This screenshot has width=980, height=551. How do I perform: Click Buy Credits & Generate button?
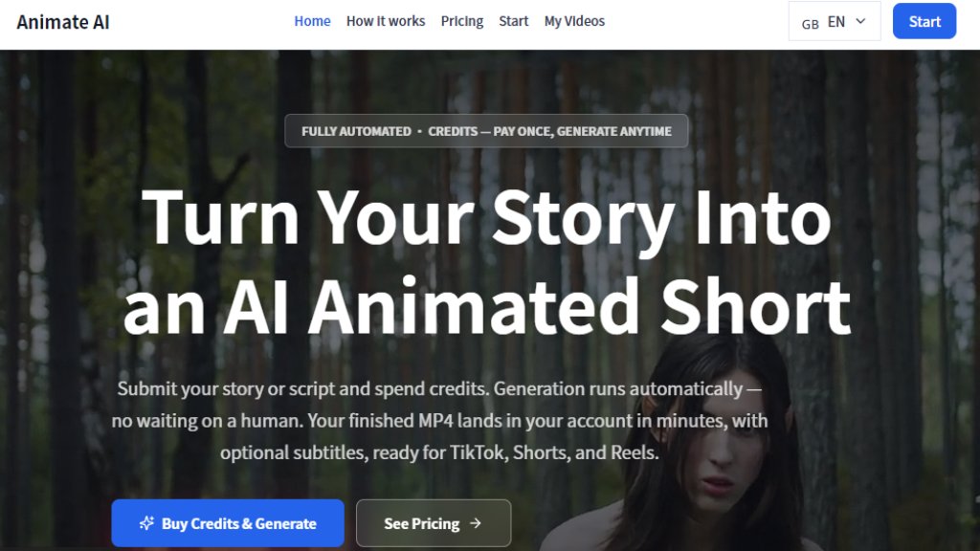(228, 523)
